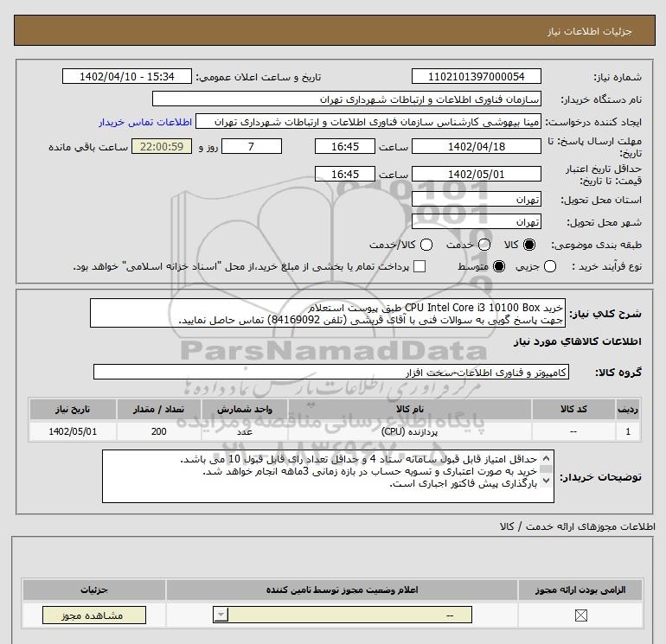This screenshot has height=644, width=666.
Task: Select the خدمت radio button
Action: point(484,245)
